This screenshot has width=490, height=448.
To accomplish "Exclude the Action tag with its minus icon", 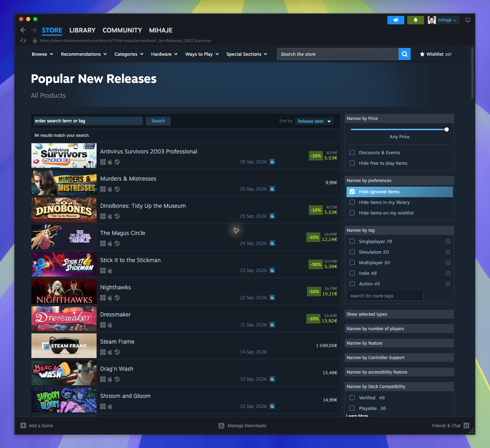I will [448, 284].
